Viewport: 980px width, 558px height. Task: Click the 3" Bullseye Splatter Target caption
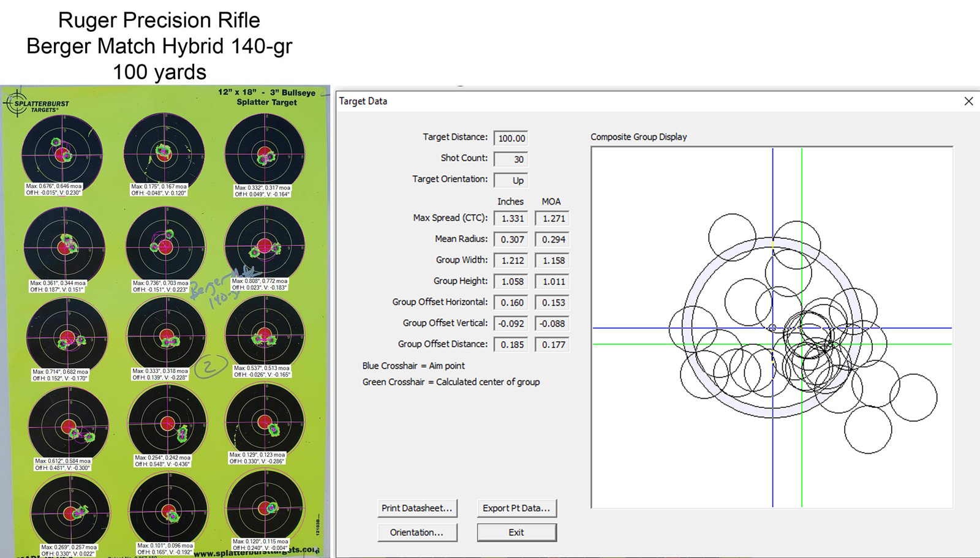coord(267,97)
